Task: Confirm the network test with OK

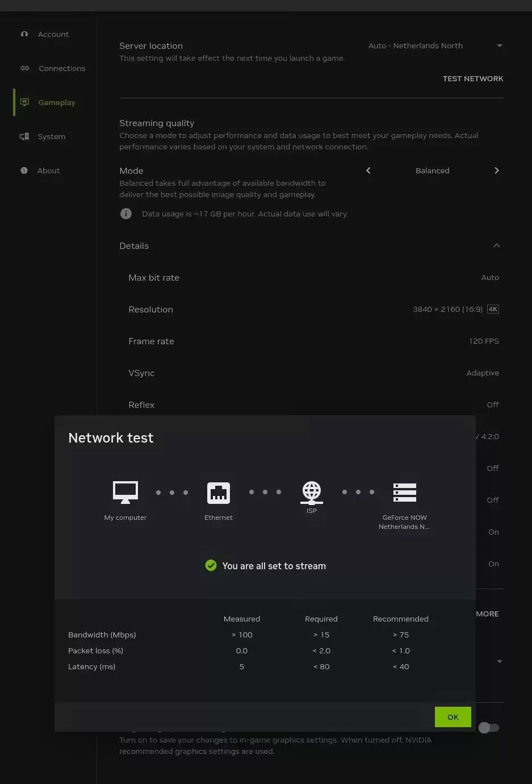Action: coord(453,717)
